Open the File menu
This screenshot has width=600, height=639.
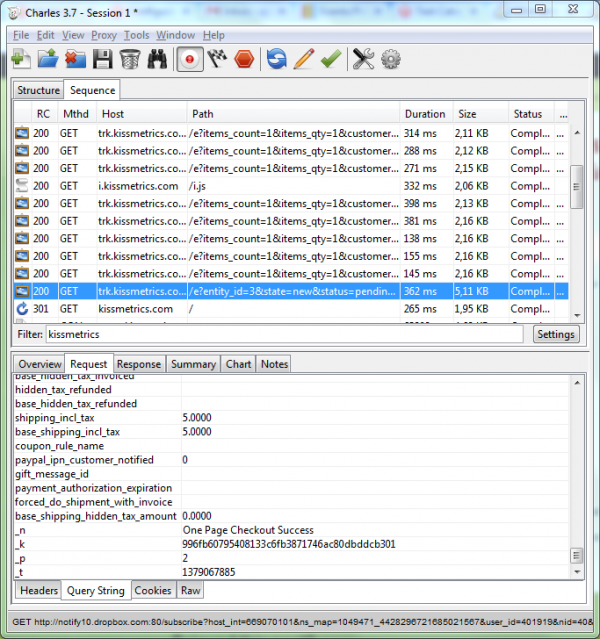pos(21,35)
